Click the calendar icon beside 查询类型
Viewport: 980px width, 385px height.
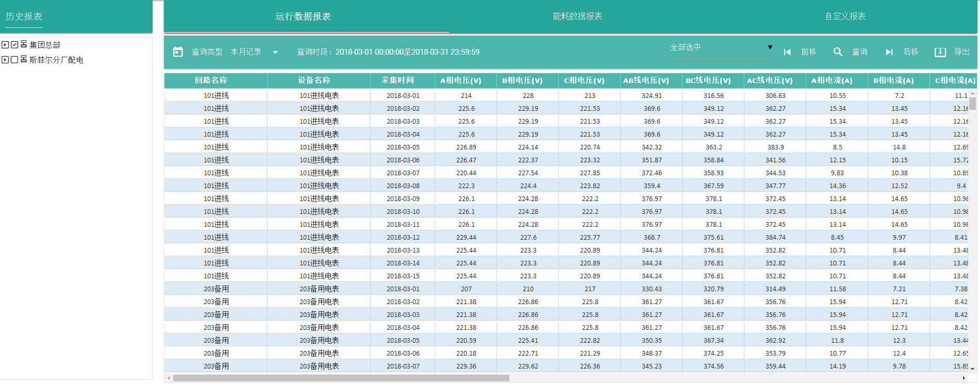178,52
